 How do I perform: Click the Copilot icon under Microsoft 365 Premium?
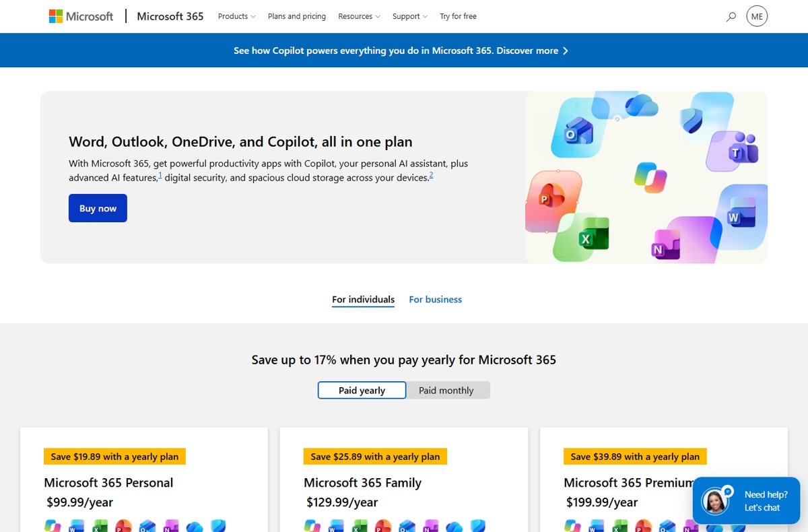tap(572, 526)
